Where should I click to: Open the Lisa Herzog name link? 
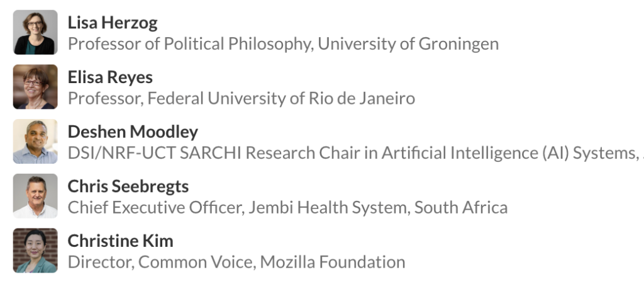click(x=113, y=23)
